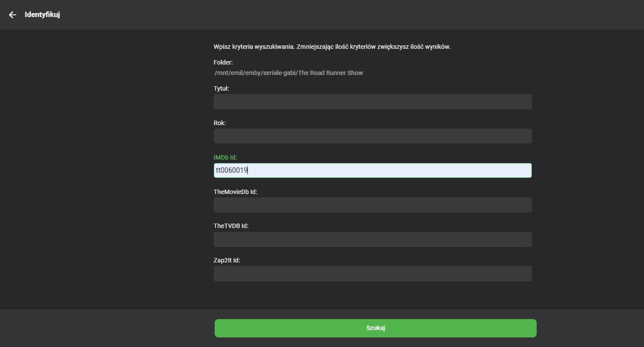Screen dimensions: 644x347
Task: Click the TheTVDB Id: label
Action: pos(231,226)
